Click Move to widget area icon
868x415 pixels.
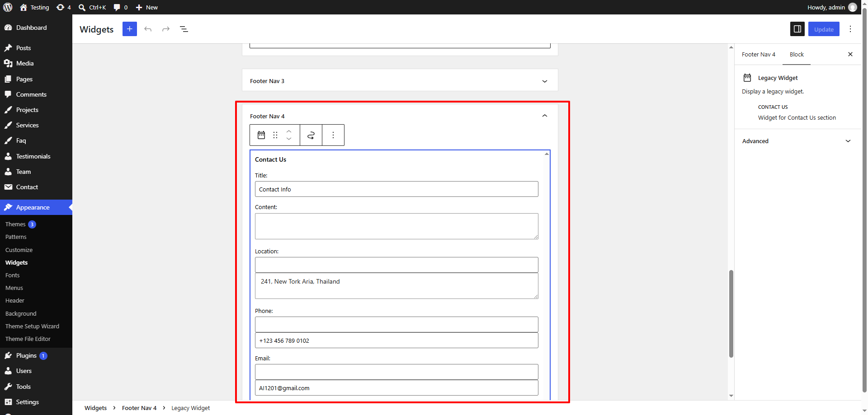point(311,135)
